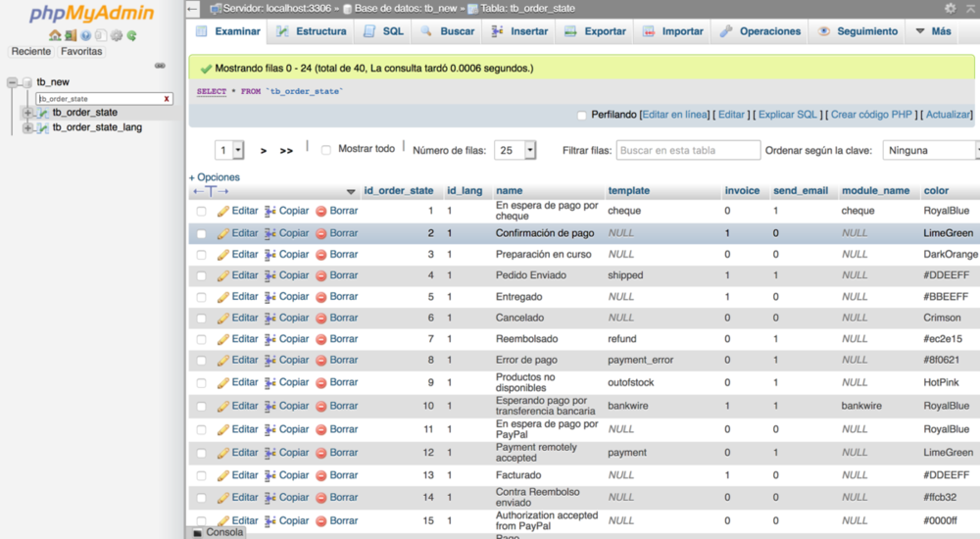Screen dimensions: 980x539
Task: Open the Número de filas dropdown
Action: [x=516, y=150]
